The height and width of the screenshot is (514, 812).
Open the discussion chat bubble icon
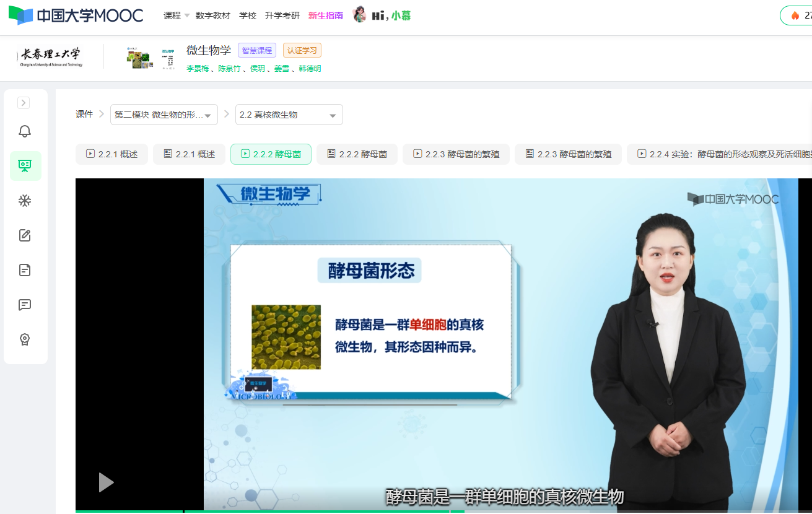(25, 305)
